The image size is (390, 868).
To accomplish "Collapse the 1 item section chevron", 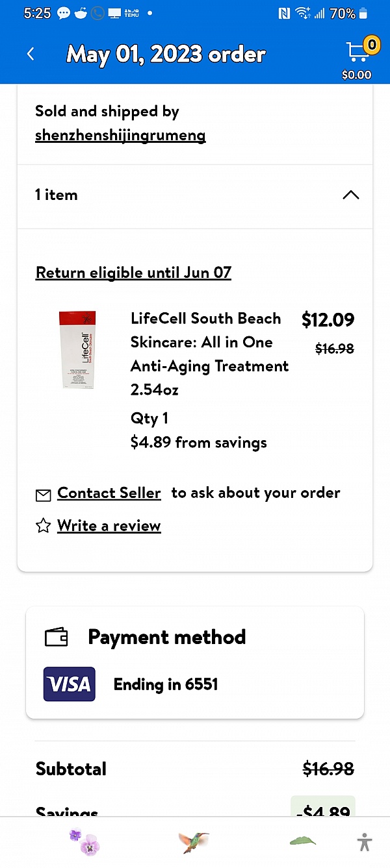I will pyautogui.click(x=350, y=195).
